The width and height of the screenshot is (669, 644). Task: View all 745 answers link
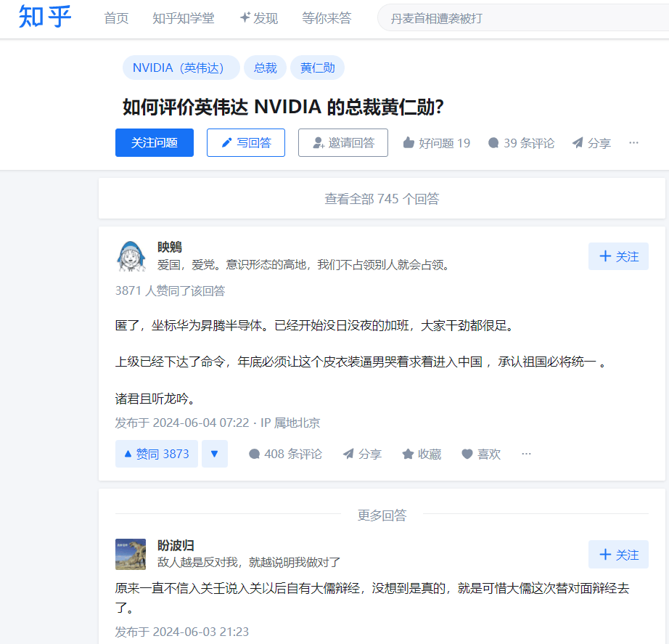click(382, 199)
